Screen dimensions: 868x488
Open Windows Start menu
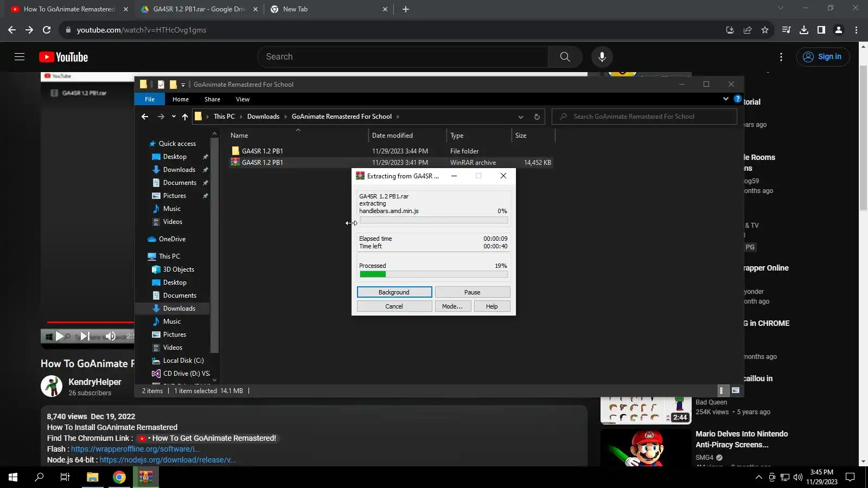click(x=13, y=477)
